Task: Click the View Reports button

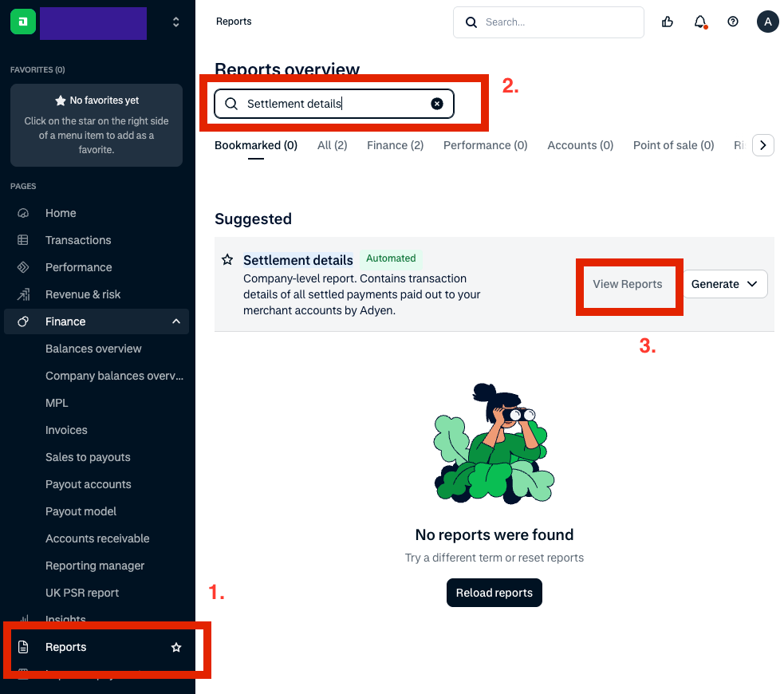Action: [x=629, y=284]
